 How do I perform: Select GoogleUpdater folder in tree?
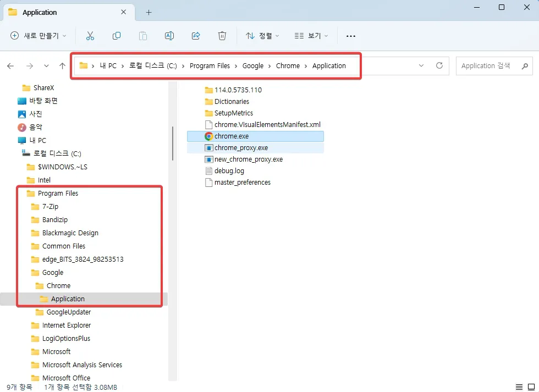(x=69, y=312)
